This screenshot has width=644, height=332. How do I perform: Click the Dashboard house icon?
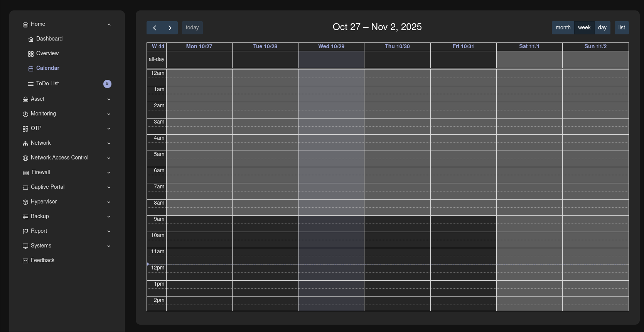31,39
